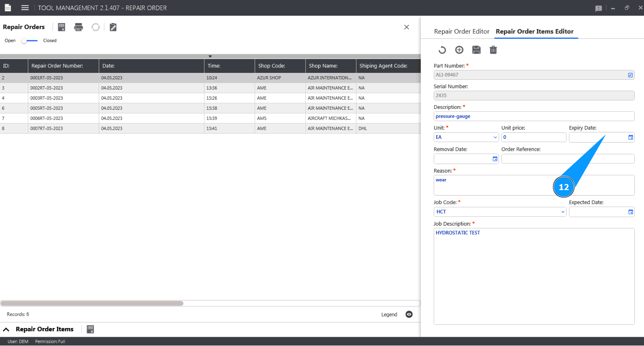Delete the repair order item with trash icon
Screen dimensions: 644x346
click(x=493, y=50)
